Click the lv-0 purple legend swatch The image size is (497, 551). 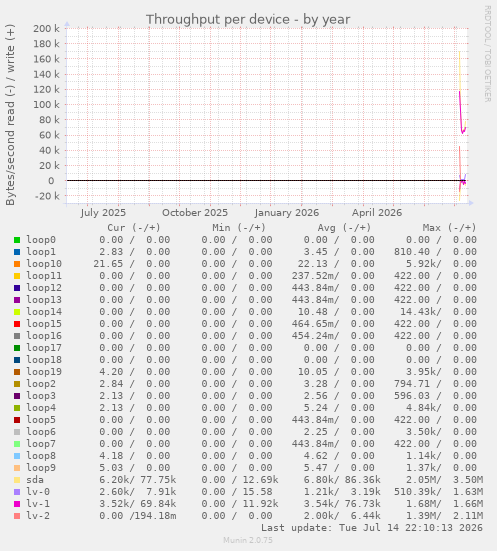tap(17, 492)
